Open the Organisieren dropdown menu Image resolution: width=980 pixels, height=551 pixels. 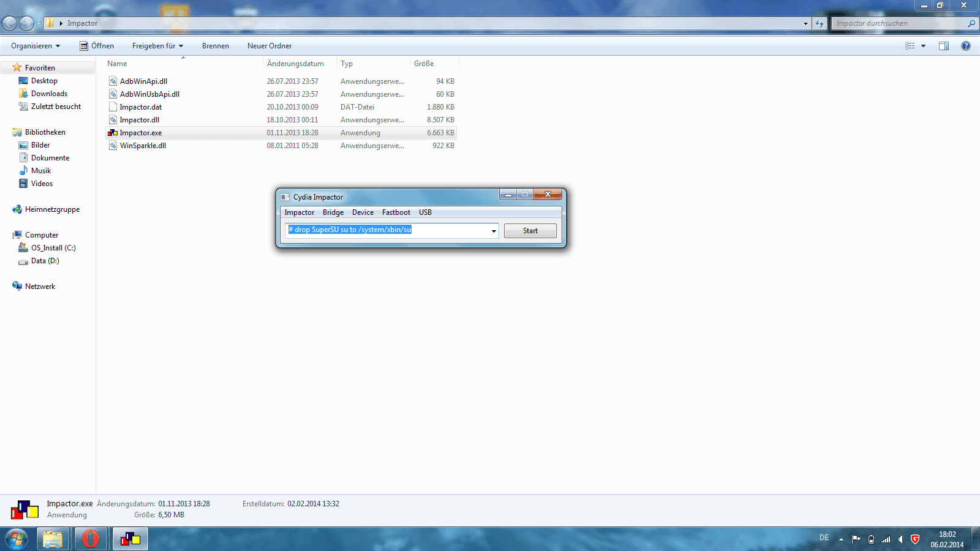[36, 46]
